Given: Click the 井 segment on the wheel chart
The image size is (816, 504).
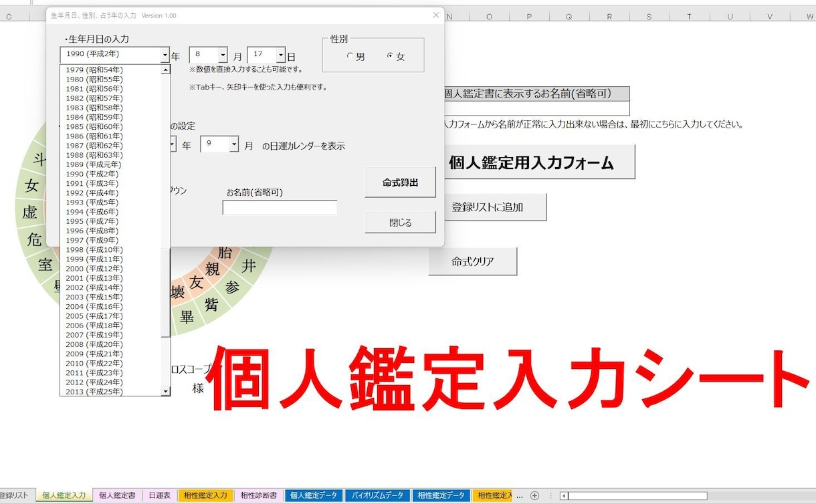Looking at the screenshot, I should pos(249,266).
